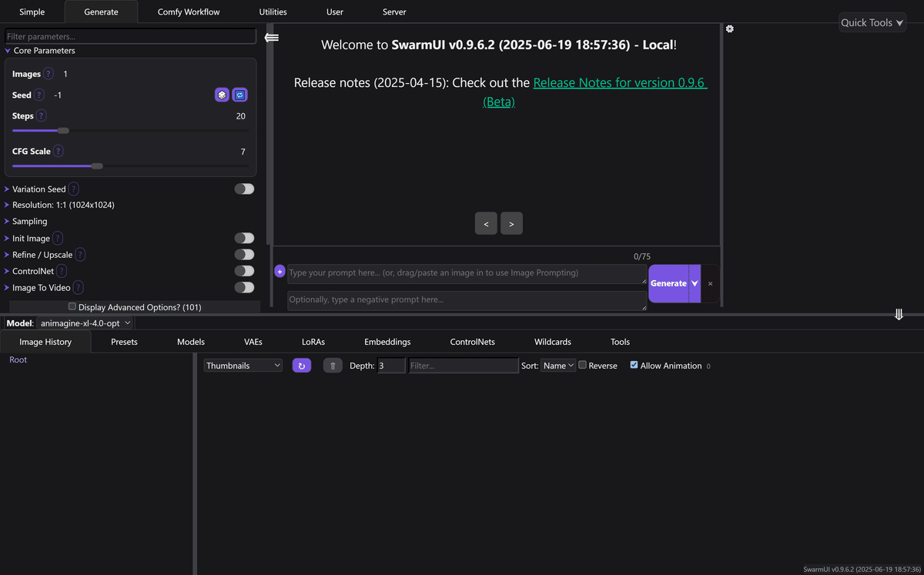Click the reuse last seed icon
The height and width of the screenshot is (575, 924).
(x=240, y=95)
